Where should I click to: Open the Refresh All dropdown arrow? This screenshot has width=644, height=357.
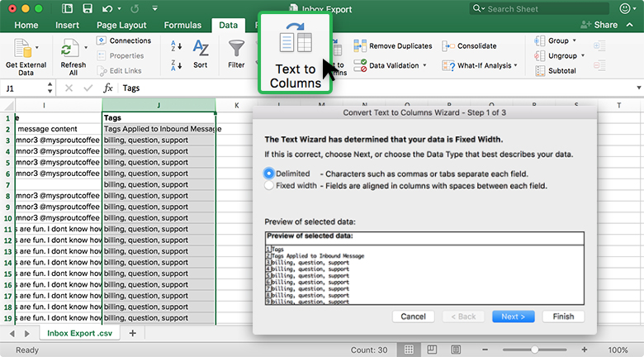(x=86, y=48)
